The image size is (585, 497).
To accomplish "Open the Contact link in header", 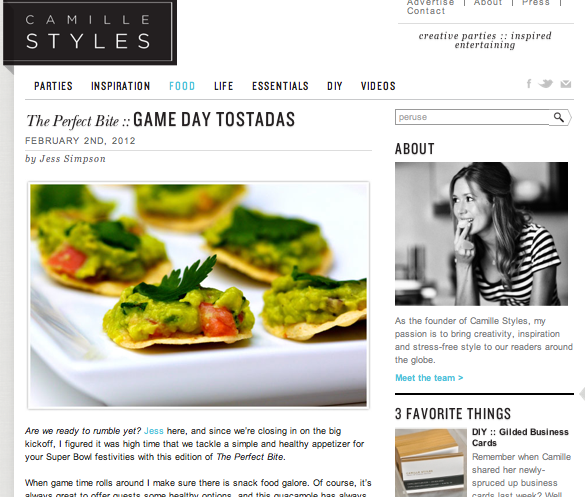I will pyautogui.click(x=426, y=11).
